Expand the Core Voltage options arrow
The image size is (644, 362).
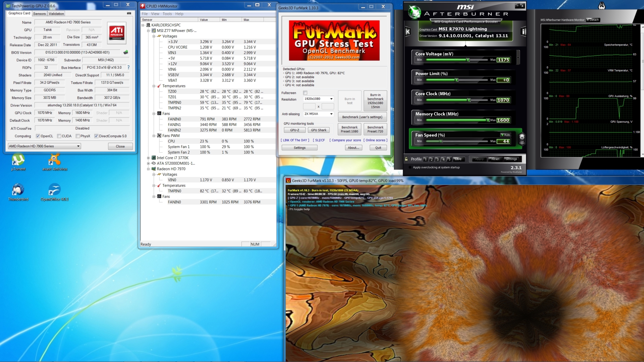tap(518, 57)
